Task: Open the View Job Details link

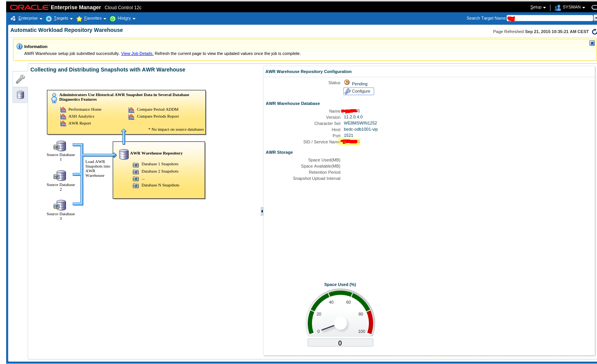Action: tap(137, 53)
